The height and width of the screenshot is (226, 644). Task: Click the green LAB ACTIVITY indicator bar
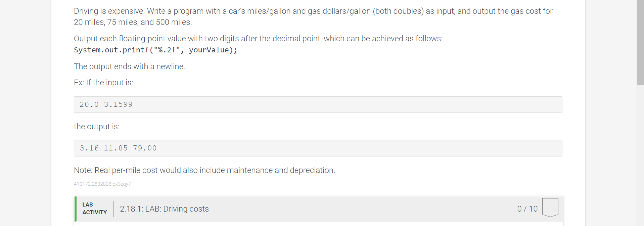(x=75, y=209)
